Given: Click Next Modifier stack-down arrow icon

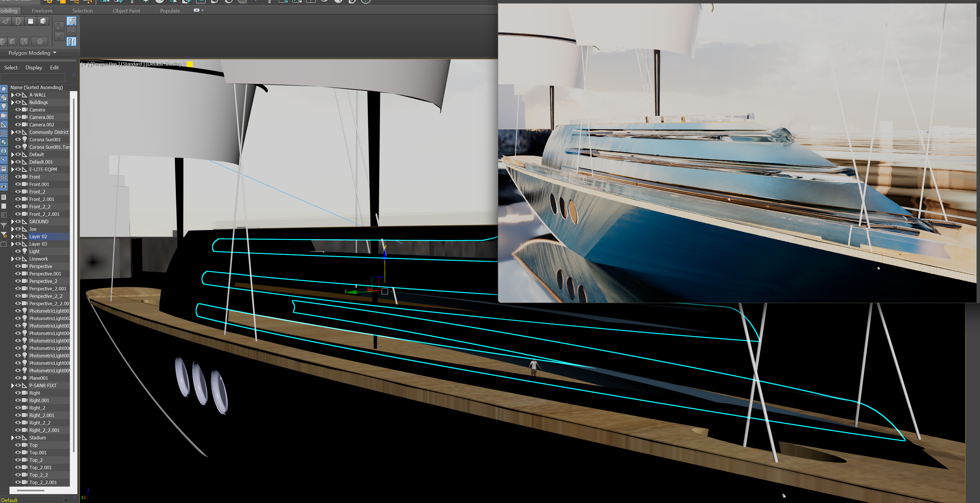Looking at the screenshot, I should (x=59, y=36).
